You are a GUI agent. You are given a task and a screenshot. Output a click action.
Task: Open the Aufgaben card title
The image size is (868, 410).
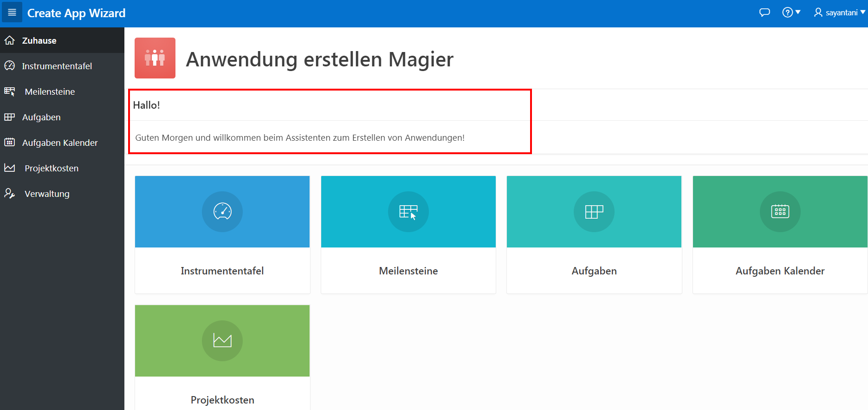pos(594,271)
